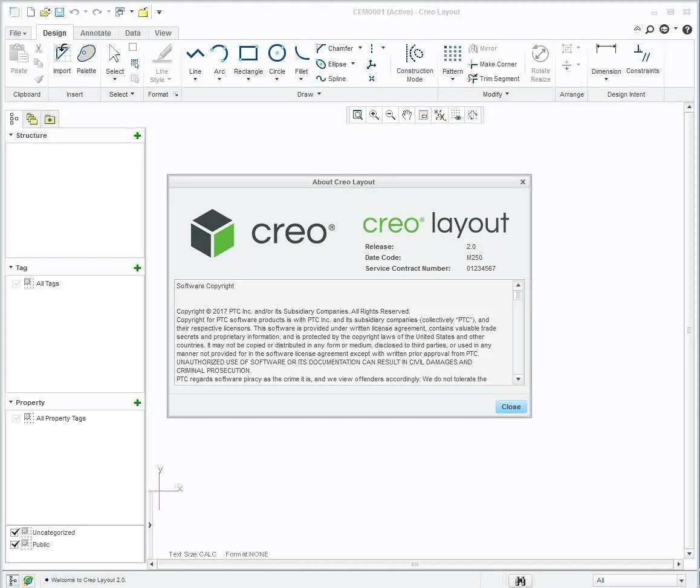The height and width of the screenshot is (588, 700).
Task: Click the copyright text scrollbar up arrow
Action: [518, 285]
